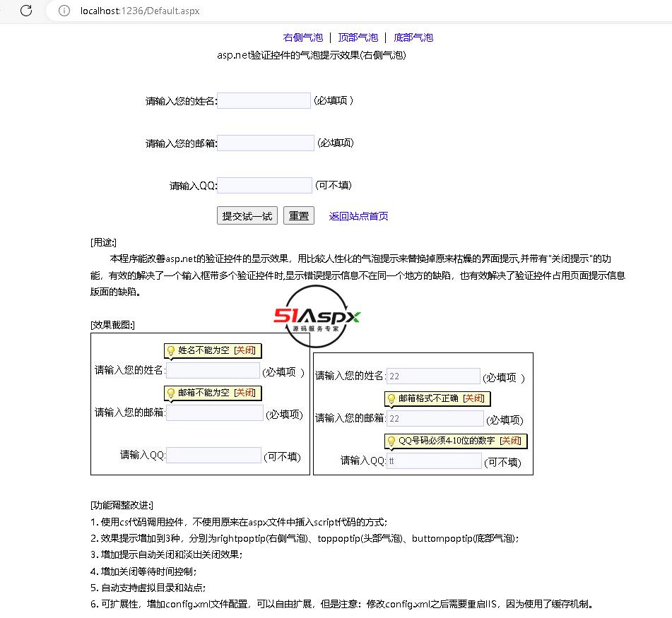This screenshot has width=672, height=618.
Task: Open site information icon beside the URL
Action: point(64,11)
